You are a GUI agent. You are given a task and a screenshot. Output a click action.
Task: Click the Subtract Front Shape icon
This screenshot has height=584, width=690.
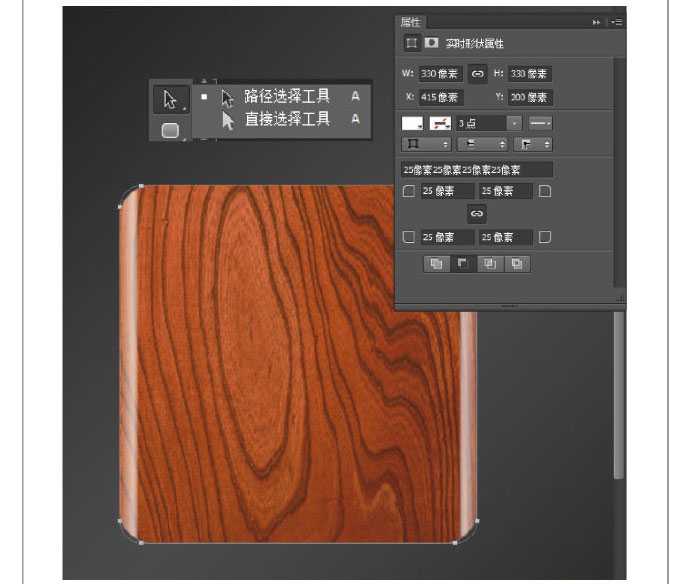(463, 264)
